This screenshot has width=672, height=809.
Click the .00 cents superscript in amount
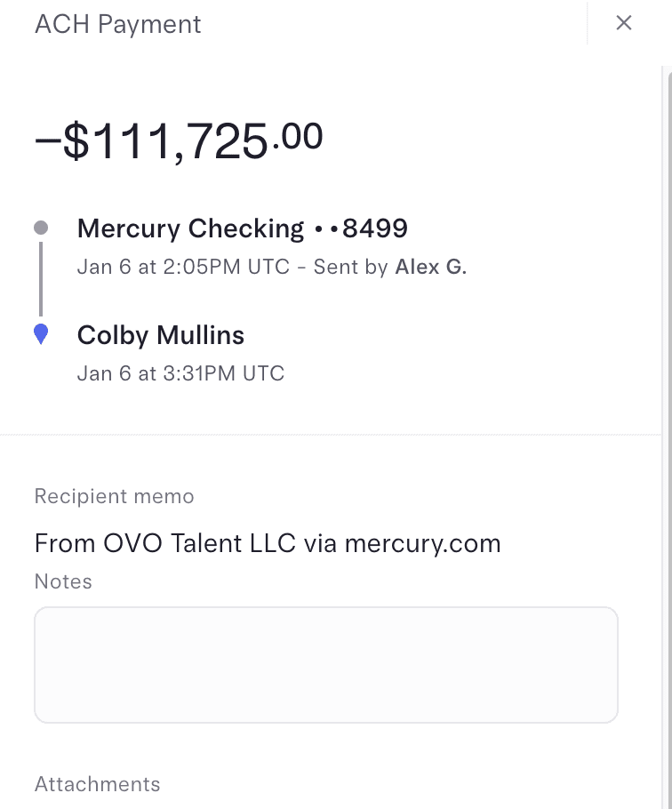pyautogui.click(x=297, y=136)
